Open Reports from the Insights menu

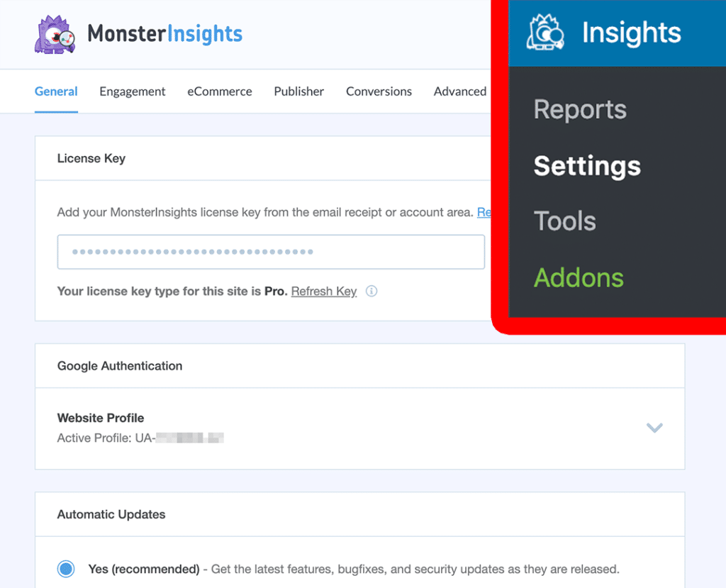[x=579, y=109]
